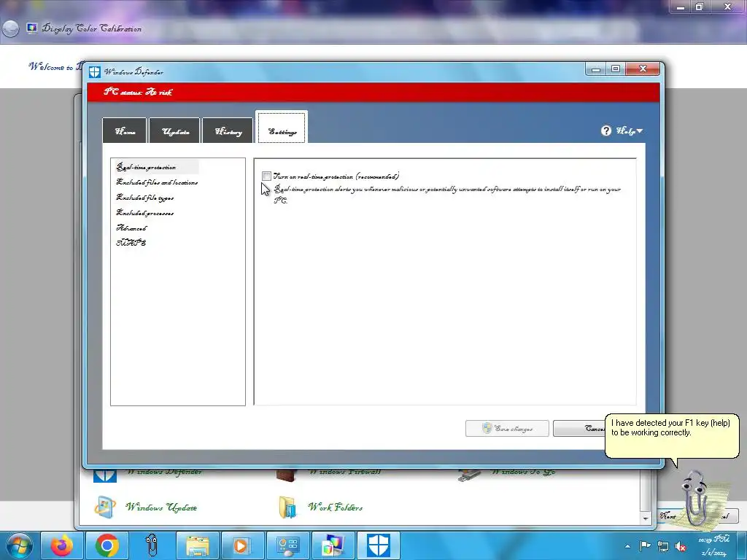This screenshot has width=747, height=560.
Task: Click Next in Display Color Calibration window
Action: tap(669, 516)
